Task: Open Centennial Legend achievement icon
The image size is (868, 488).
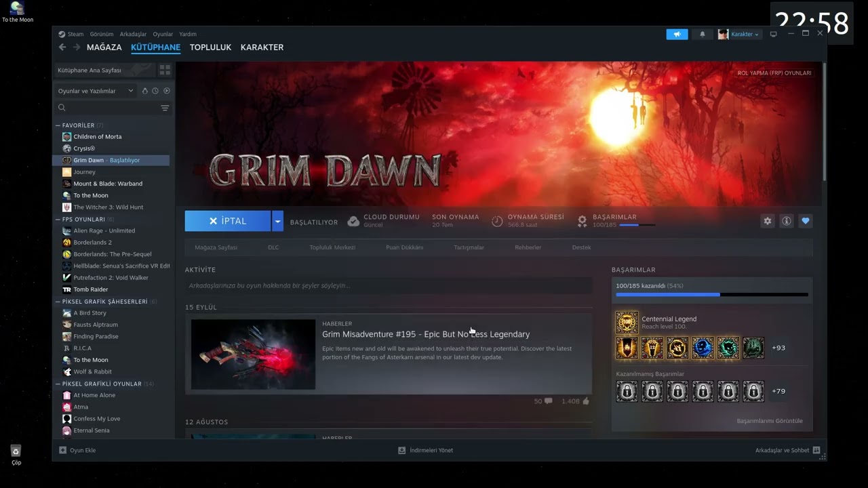Action: (x=627, y=323)
